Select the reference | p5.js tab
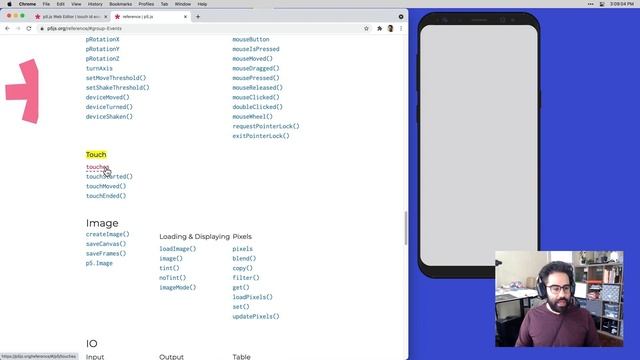 151,17
